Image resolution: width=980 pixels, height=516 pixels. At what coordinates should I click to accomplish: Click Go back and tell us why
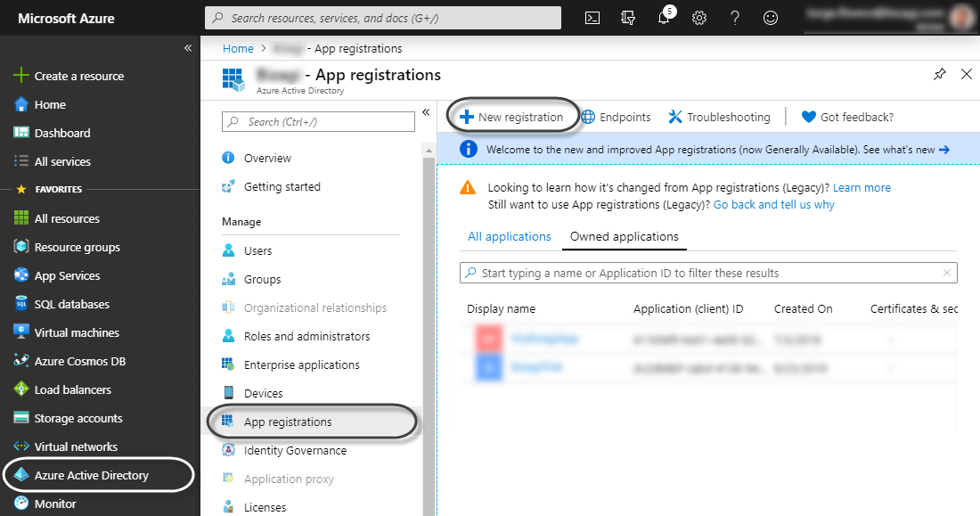pos(773,204)
